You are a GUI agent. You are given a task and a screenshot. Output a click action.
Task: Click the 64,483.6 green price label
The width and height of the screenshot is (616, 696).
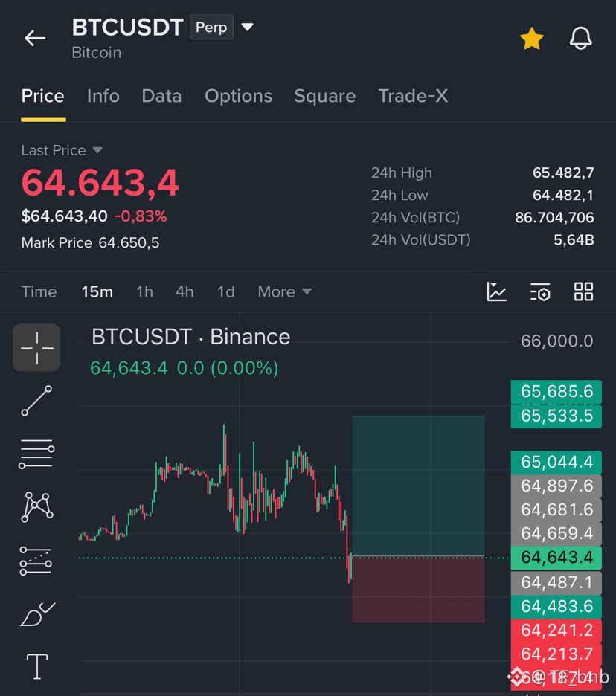[x=556, y=606]
